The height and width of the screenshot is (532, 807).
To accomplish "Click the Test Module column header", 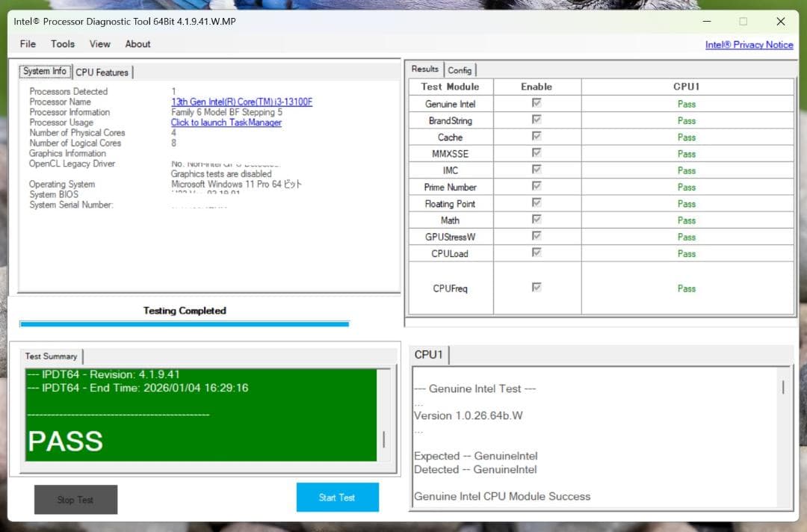I will point(451,87).
